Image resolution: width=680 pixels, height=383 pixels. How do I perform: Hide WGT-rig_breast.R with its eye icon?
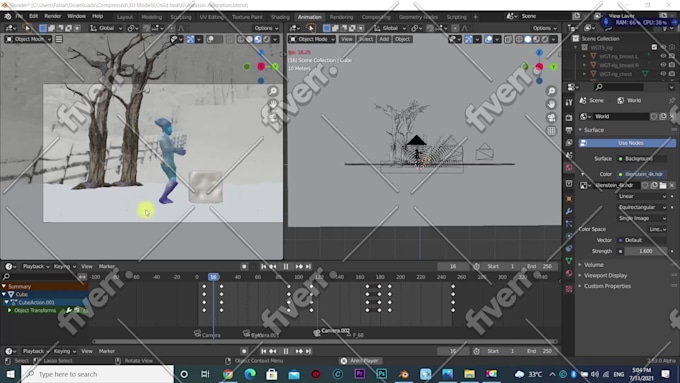tap(663, 65)
